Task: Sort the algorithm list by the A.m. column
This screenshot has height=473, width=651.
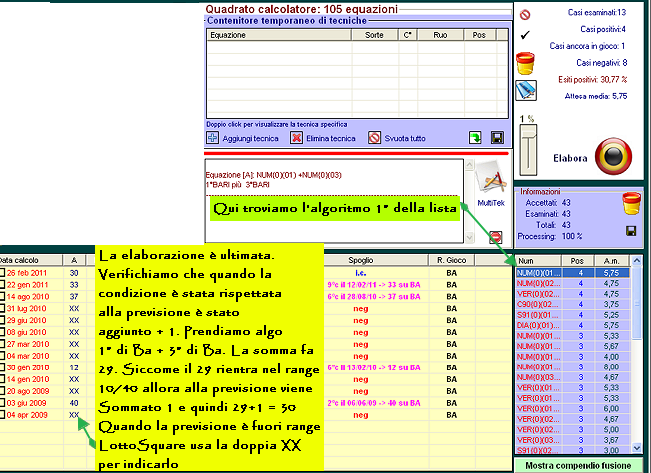Action: point(611,261)
